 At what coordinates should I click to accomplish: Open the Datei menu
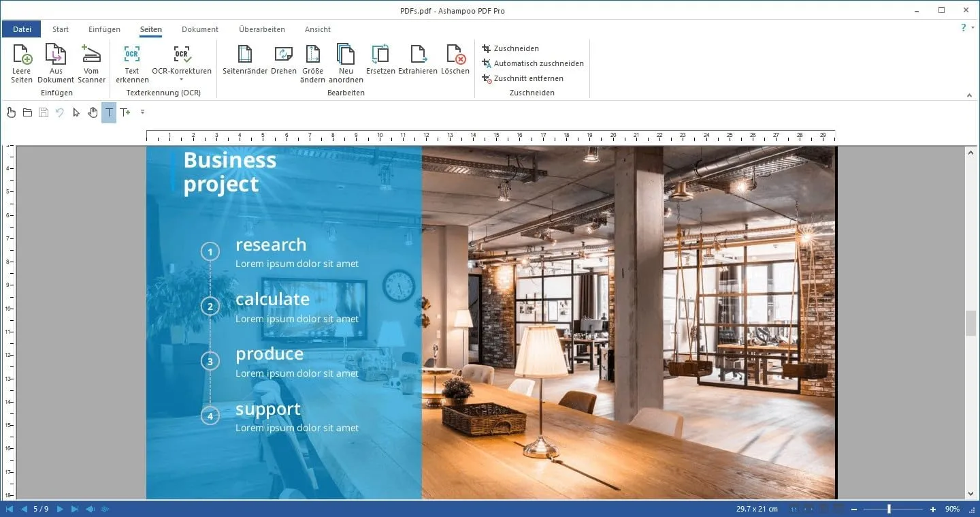pos(22,29)
